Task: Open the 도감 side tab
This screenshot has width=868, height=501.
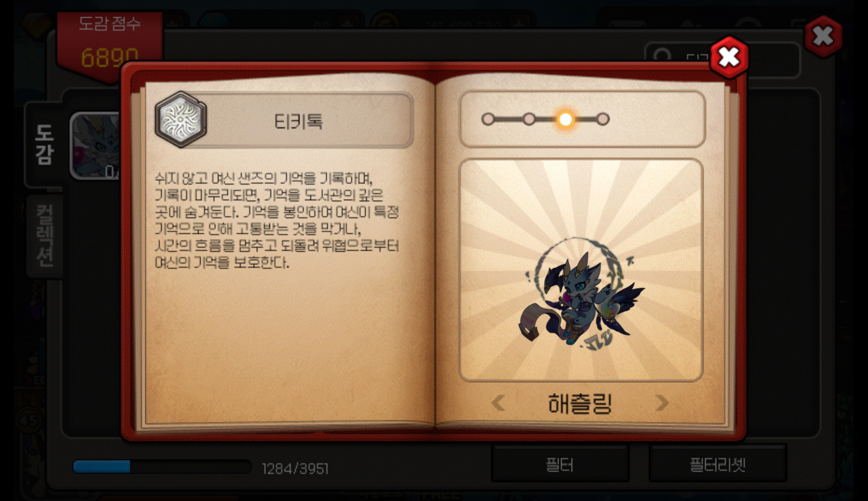Action: 44,144
